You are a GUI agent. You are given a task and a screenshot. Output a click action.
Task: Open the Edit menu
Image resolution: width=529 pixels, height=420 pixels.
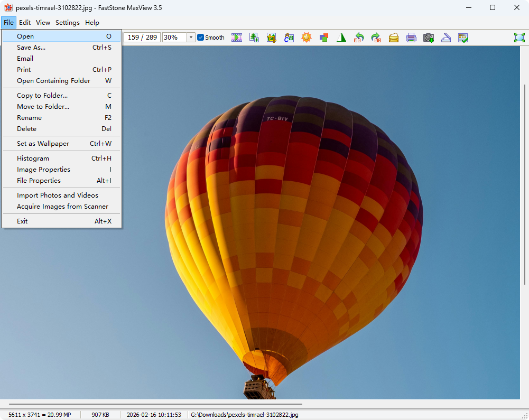coord(25,23)
